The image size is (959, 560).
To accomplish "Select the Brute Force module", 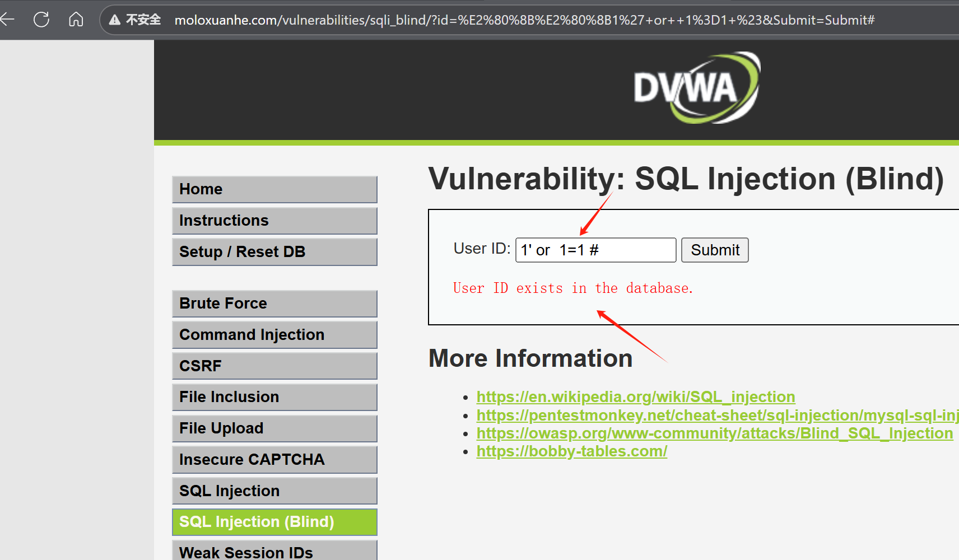I will click(x=274, y=304).
